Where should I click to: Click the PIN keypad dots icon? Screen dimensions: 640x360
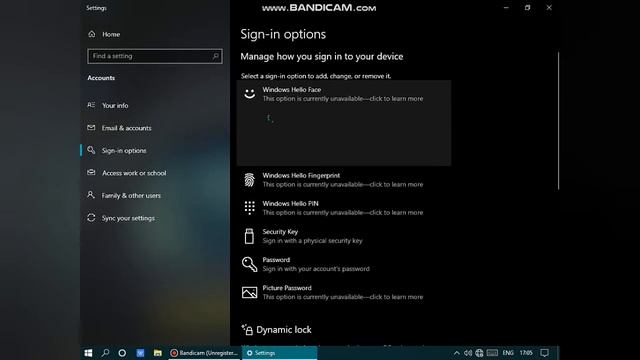(249, 208)
